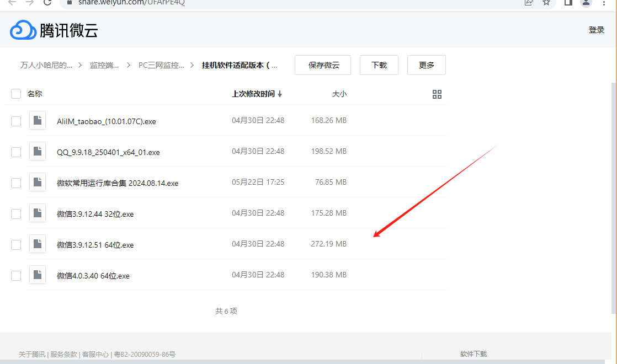Click the share page icon in address bar
This screenshot has width=617, height=364.
529,2
